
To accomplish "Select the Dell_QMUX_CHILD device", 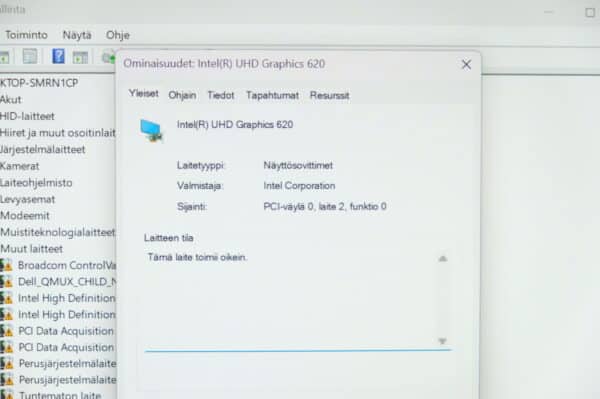I will click(67, 282).
